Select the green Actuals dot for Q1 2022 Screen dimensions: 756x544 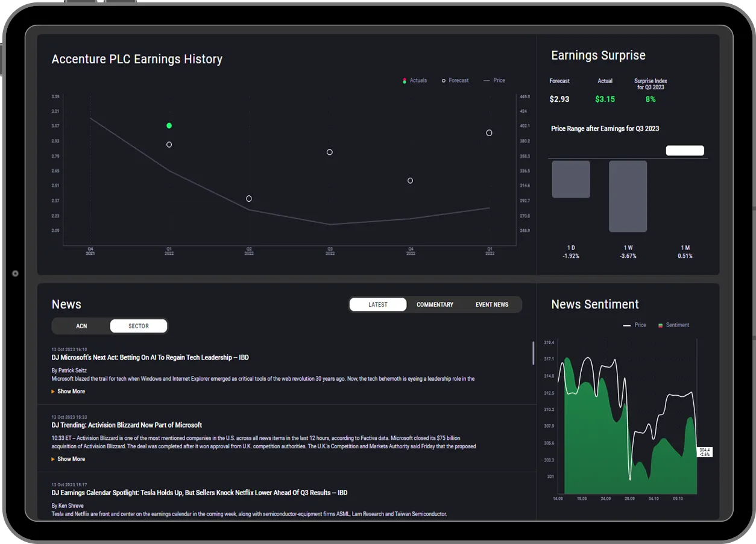point(169,125)
